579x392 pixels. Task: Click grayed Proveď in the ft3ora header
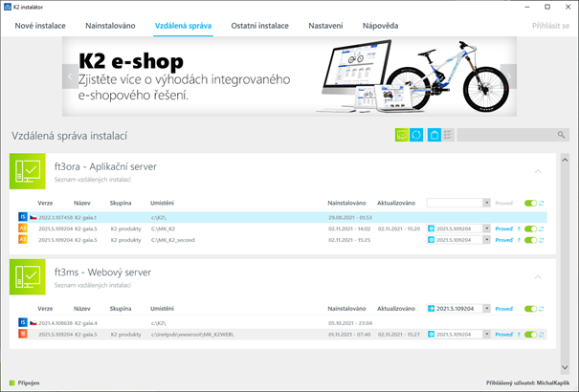(x=504, y=204)
